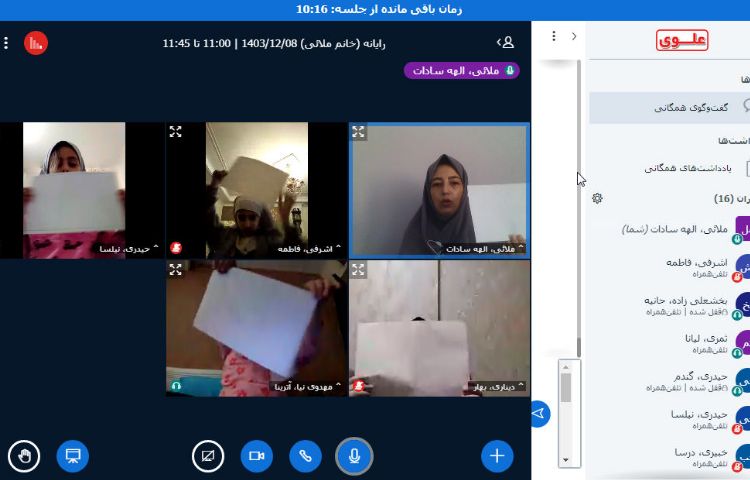Open dropdown for اشرفی، فاطمه video name
Viewport: 750px width, 480px height.
click(309, 249)
